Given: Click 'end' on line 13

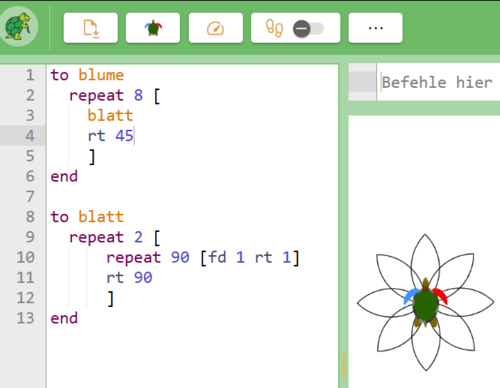Looking at the screenshot, I should click(64, 318).
